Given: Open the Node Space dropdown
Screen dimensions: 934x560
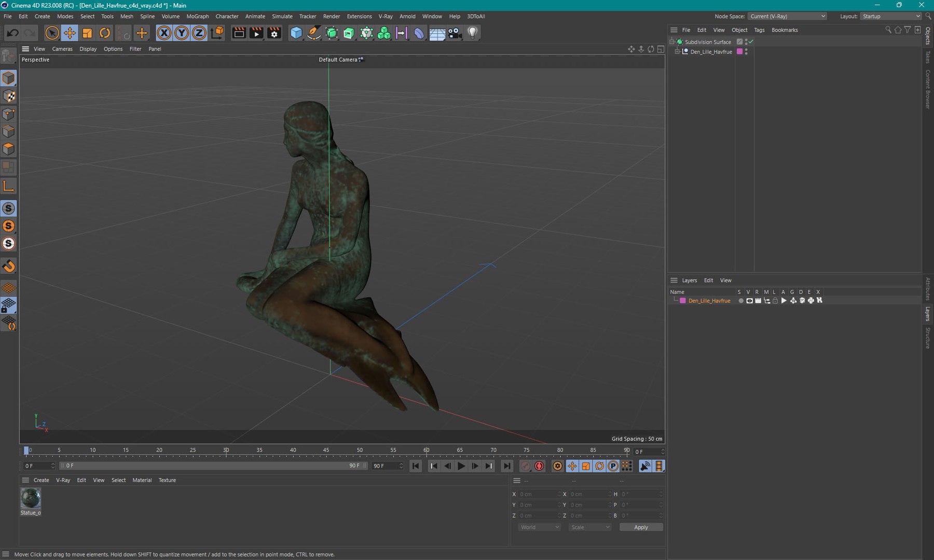Looking at the screenshot, I should click(787, 17).
